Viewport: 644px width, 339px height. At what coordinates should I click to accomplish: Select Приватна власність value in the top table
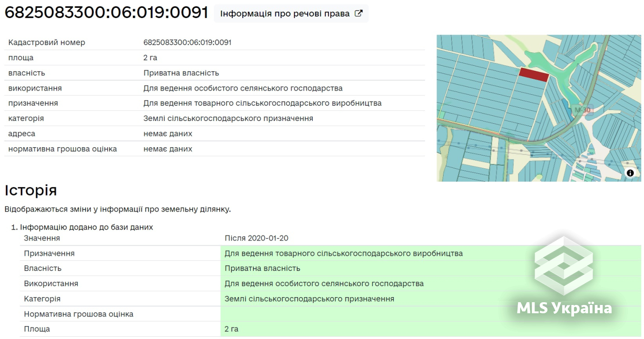tap(181, 73)
